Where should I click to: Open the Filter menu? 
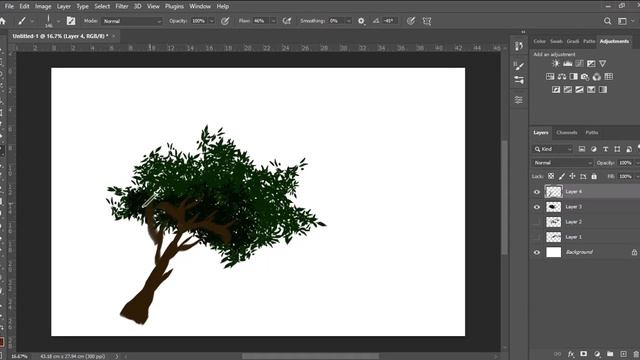(122, 6)
